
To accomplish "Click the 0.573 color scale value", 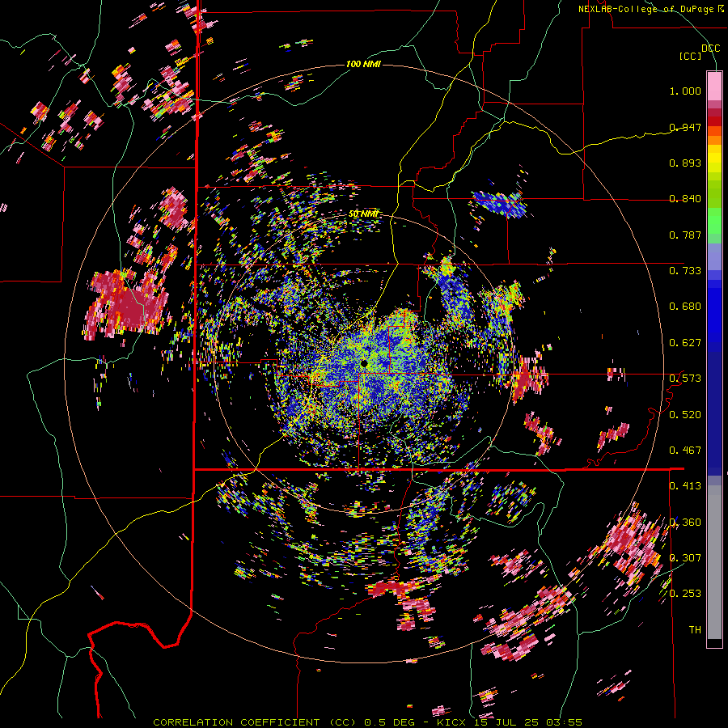I will coord(685,379).
